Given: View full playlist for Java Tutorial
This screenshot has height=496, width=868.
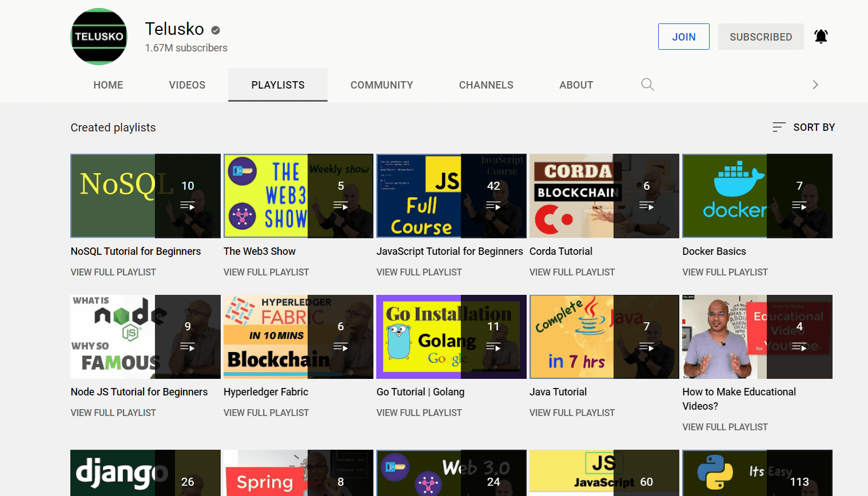Looking at the screenshot, I should pos(572,413).
